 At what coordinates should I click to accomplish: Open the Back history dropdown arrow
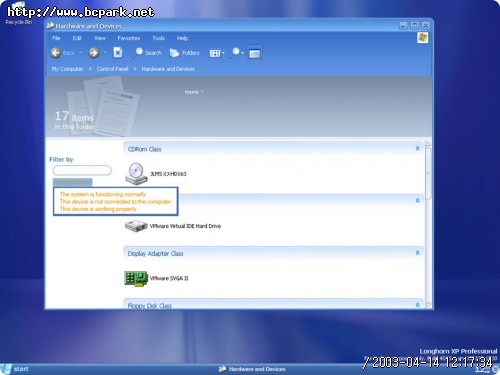pos(80,53)
